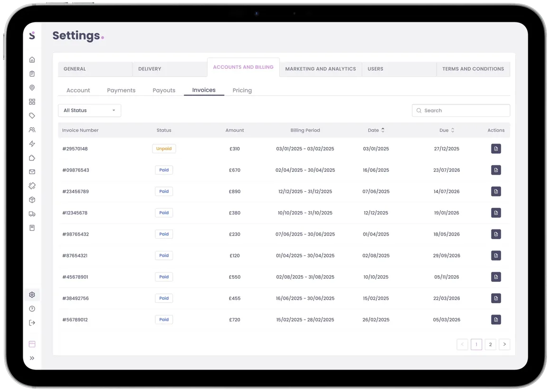Download invoice #87654321 document
This screenshot has width=551, height=392.
tap(496, 255)
